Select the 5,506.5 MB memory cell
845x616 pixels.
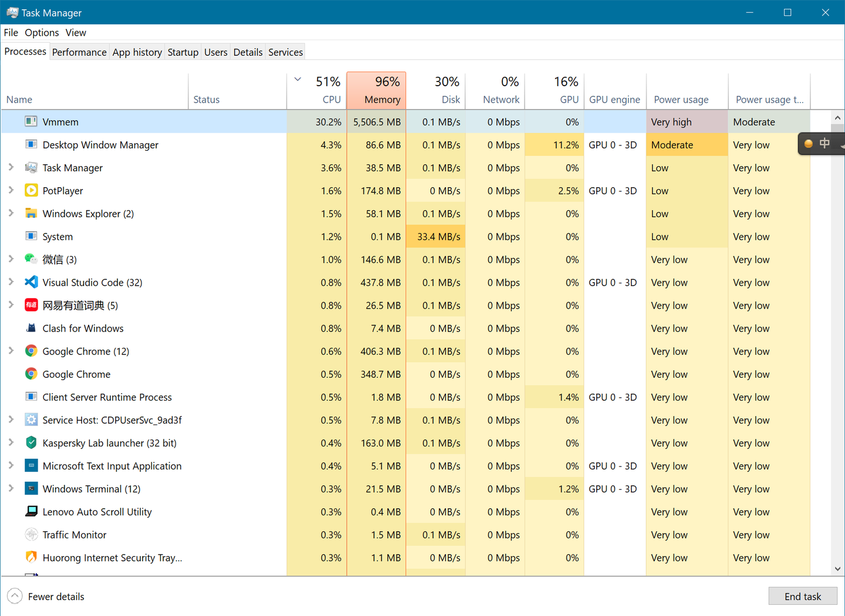coord(376,121)
